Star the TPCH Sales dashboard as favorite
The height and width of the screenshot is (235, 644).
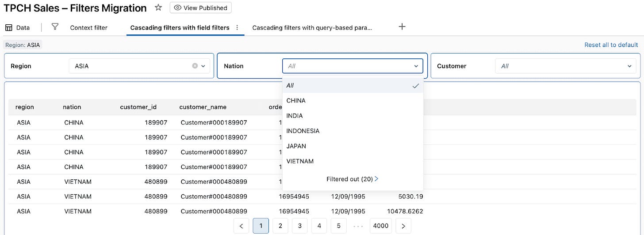pos(158,8)
